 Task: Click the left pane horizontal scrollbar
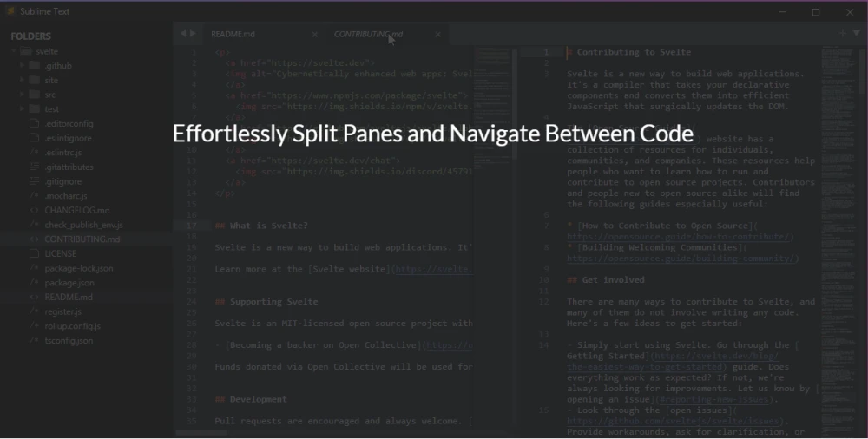click(201, 433)
